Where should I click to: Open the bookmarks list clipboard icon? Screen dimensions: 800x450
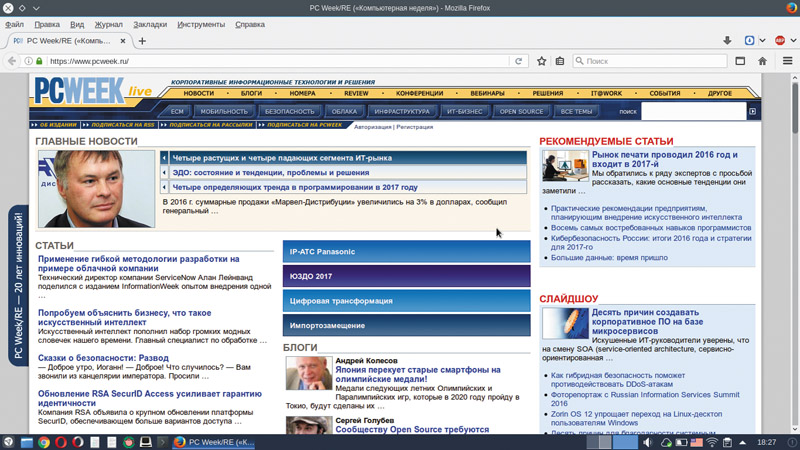(x=560, y=61)
